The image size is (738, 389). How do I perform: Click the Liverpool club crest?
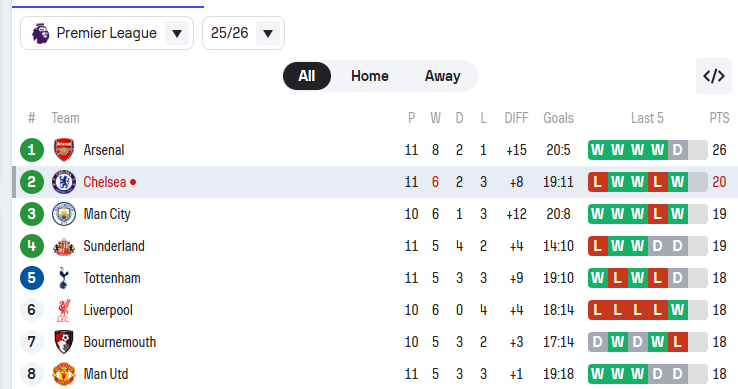[64, 310]
